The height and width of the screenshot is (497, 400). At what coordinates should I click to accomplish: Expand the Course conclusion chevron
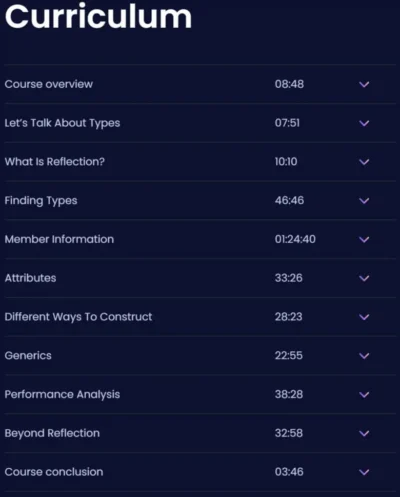tap(364, 472)
